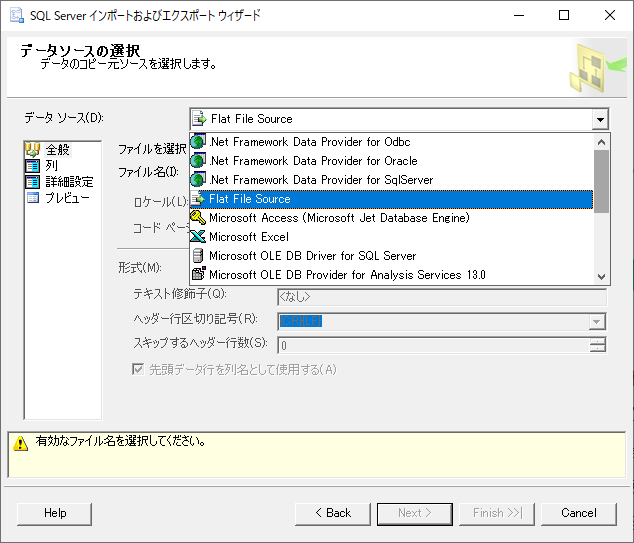
Task: Select Microsoft OLE DB Provider for Analysis Services 13.0
Action: tap(347, 275)
